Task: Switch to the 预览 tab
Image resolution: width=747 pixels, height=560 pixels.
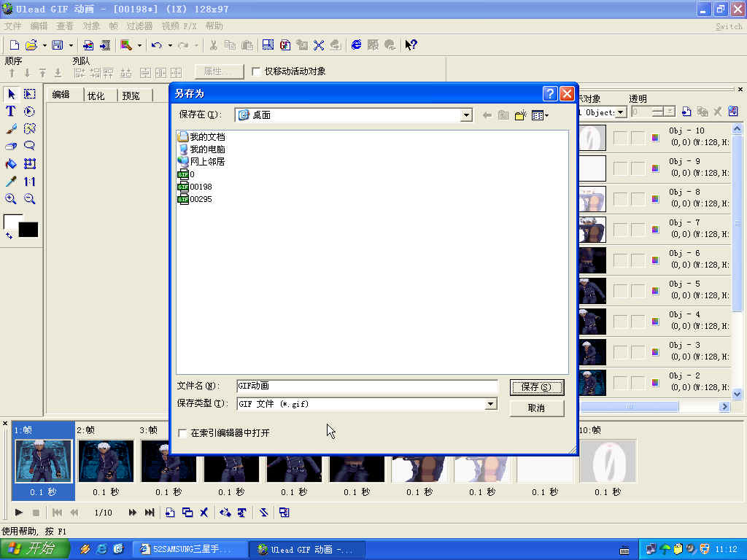Action: click(131, 96)
